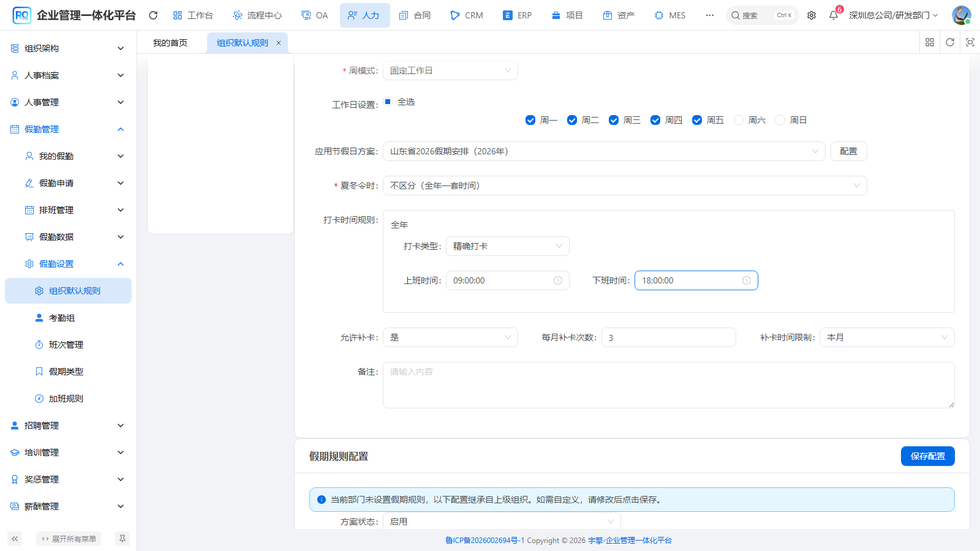Viewport: 980px width, 551px height.
Task: Close the 组织默认规则 tab
Action: coord(279,43)
